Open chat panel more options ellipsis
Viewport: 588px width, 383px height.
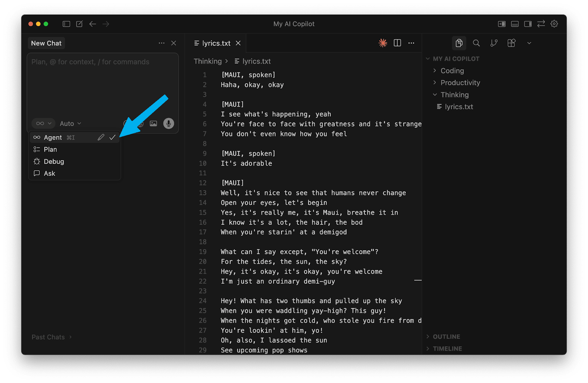pos(162,43)
